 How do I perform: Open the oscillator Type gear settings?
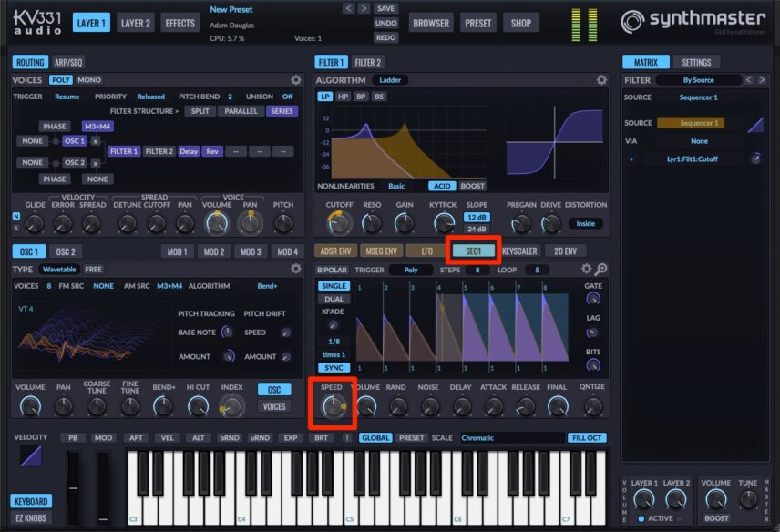[296, 269]
